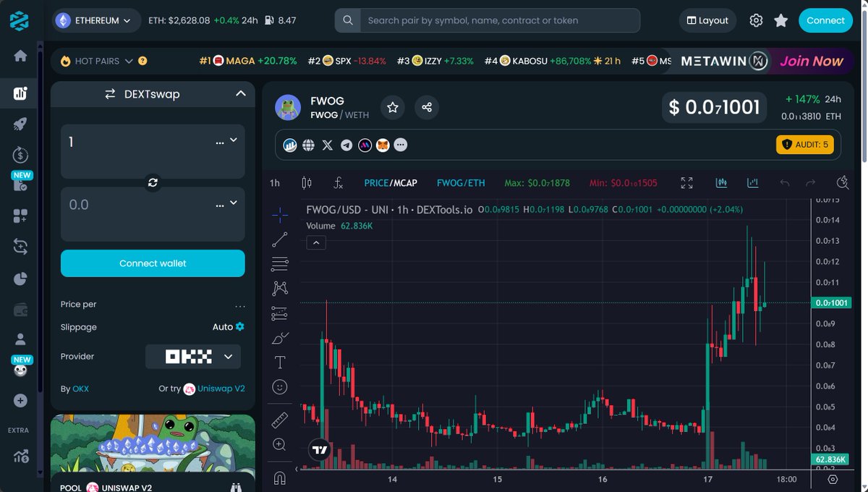Click the Connect wallet button
Image resolution: width=868 pixels, height=492 pixels.
(153, 263)
